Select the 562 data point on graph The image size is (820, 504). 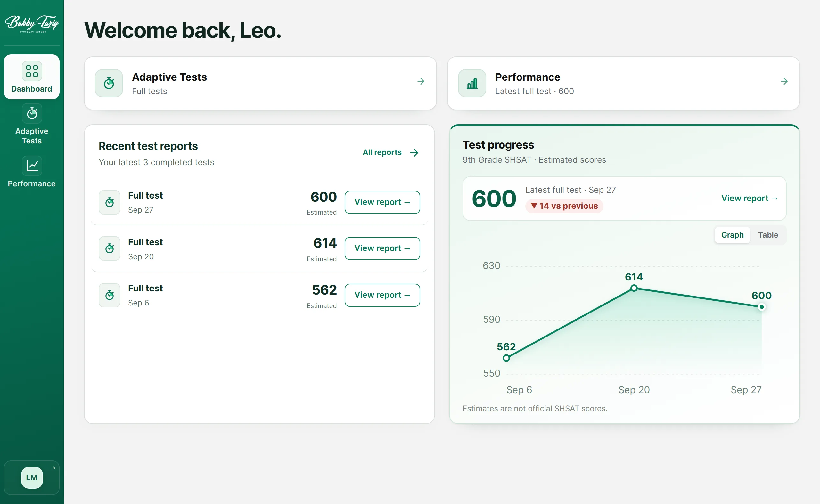coord(506,358)
